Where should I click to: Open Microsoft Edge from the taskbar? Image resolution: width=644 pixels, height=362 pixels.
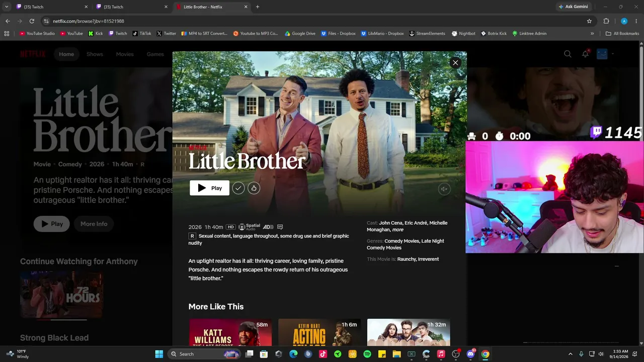pyautogui.click(x=293, y=354)
